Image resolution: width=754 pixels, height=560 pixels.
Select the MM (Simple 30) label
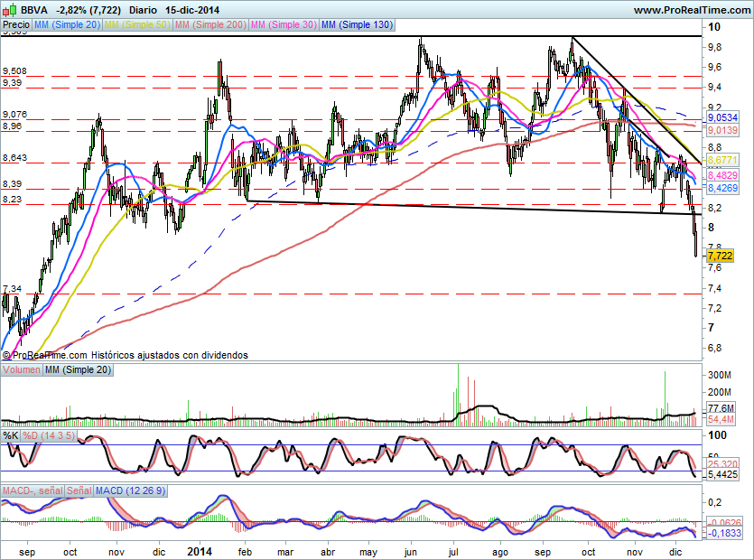284,24
